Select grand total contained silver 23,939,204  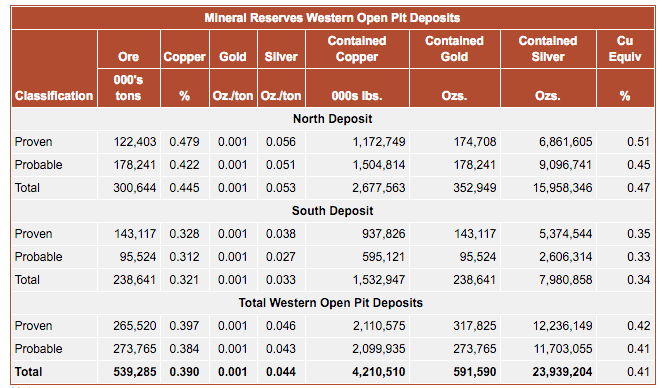click(x=562, y=372)
